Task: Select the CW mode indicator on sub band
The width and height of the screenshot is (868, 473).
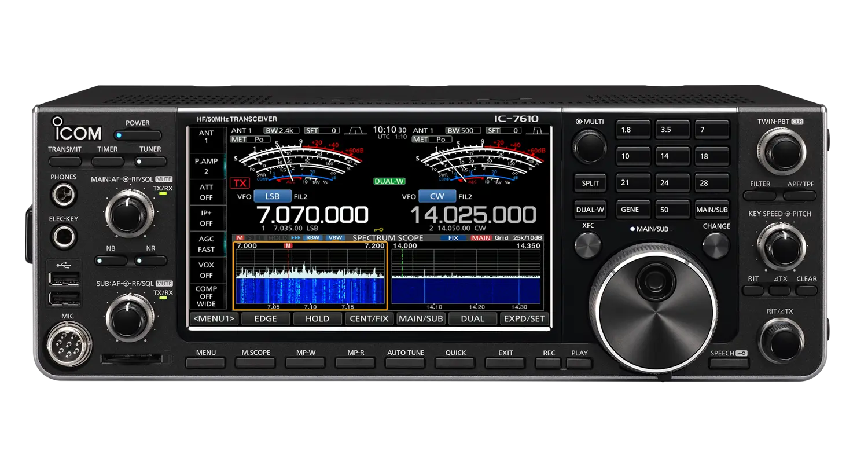Action: [437, 196]
